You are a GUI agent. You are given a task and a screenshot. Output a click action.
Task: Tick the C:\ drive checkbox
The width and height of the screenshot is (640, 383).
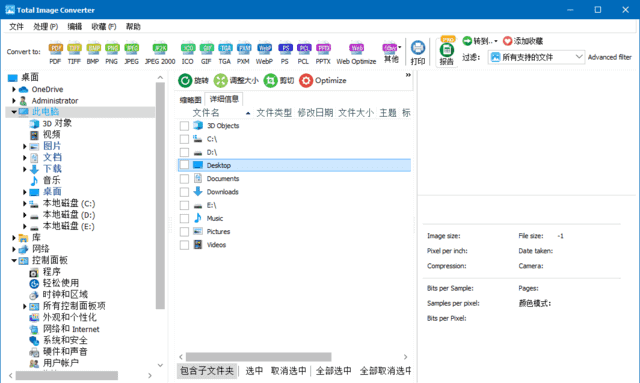(x=184, y=139)
